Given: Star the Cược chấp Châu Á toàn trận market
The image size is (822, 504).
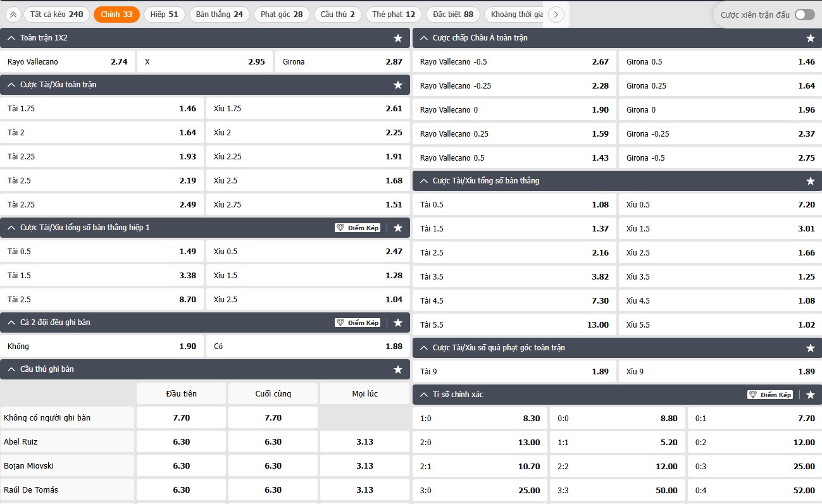Looking at the screenshot, I should 811,38.
